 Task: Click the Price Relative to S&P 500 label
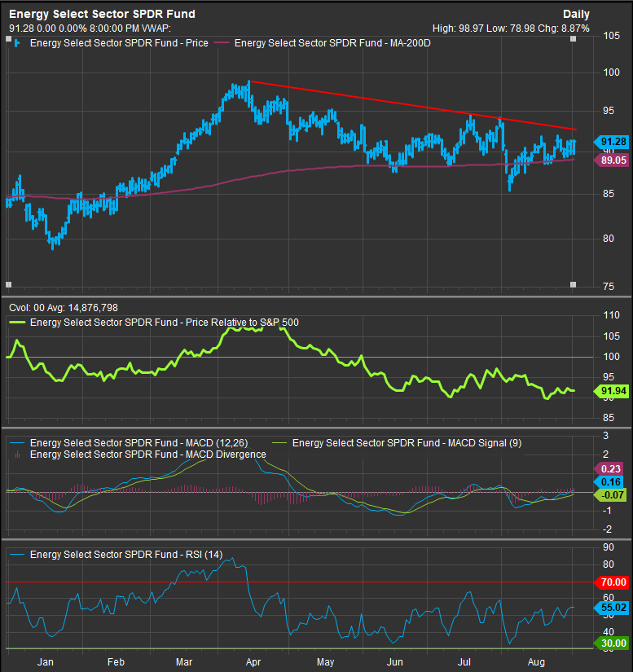coord(164,323)
